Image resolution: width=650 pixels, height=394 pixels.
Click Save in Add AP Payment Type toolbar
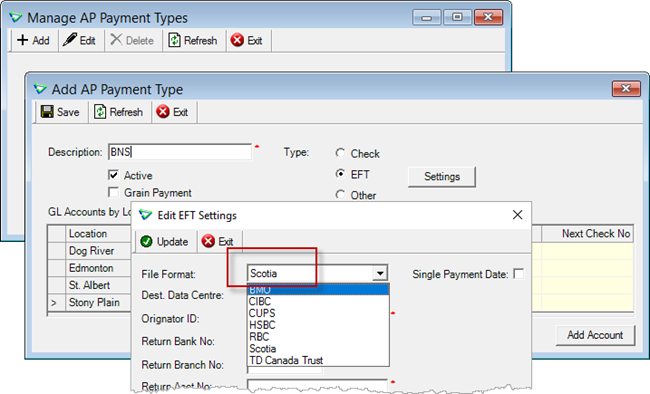(x=61, y=112)
